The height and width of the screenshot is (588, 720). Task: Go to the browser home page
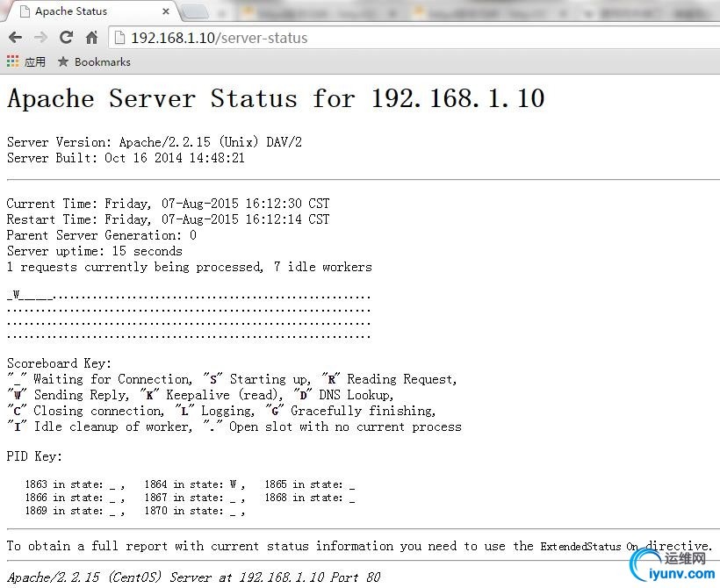[92, 37]
